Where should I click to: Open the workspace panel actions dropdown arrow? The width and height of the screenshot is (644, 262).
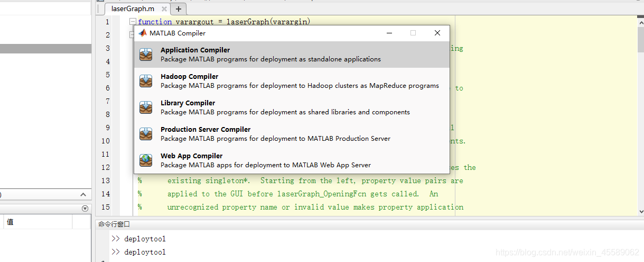(85, 209)
